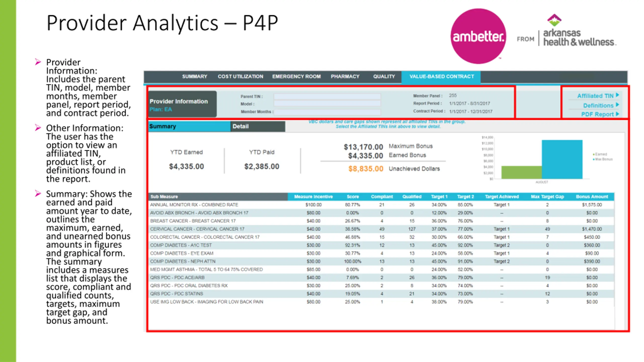
Task: Click the Provider Information panel label
Action: (179, 101)
